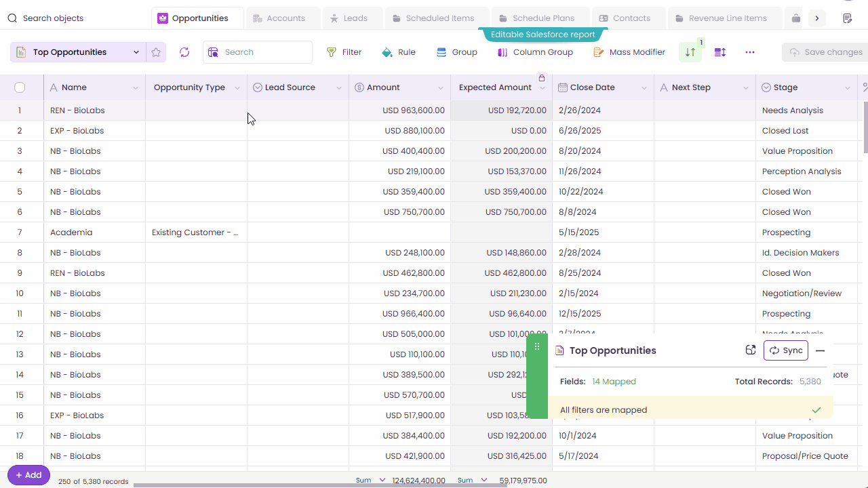Click the Sync button
Image resolution: width=868 pixels, height=488 pixels.
(785, 350)
